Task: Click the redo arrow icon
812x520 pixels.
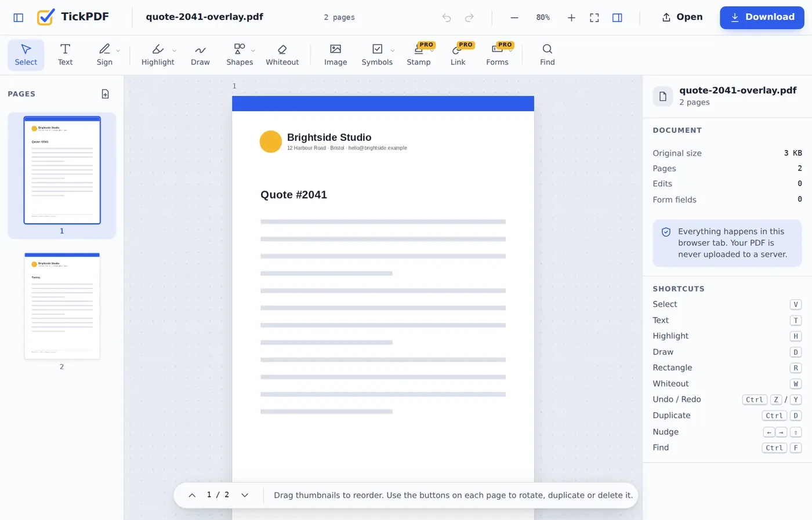Action: pyautogui.click(x=469, y=17)
